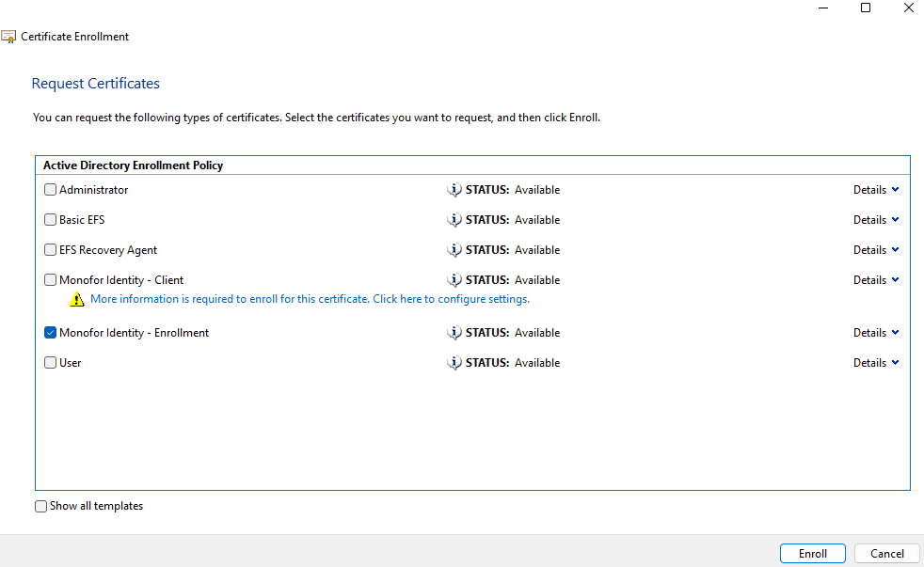The image size is (924, 567).
Task: Click the status info icon for Administrator
Action: click(x=454, y=190)
